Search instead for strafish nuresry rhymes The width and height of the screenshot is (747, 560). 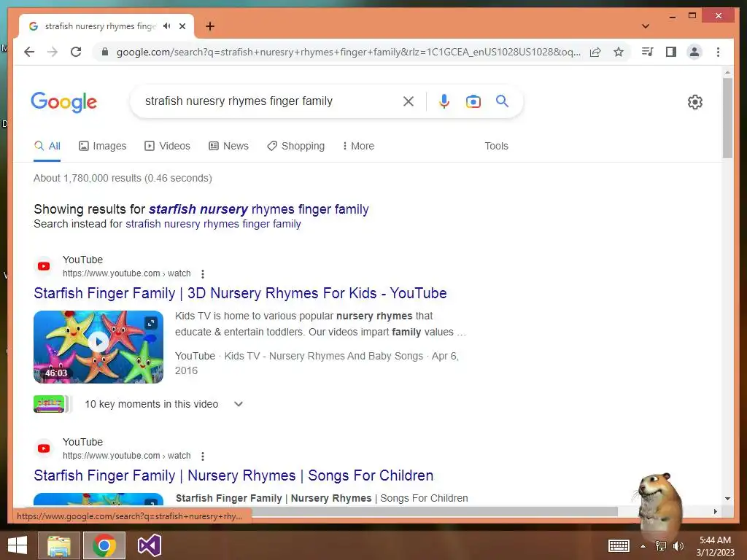tap(213, 224)
